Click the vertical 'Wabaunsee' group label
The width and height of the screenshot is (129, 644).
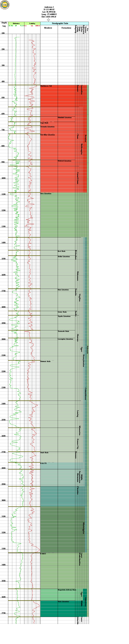(78, 276)
